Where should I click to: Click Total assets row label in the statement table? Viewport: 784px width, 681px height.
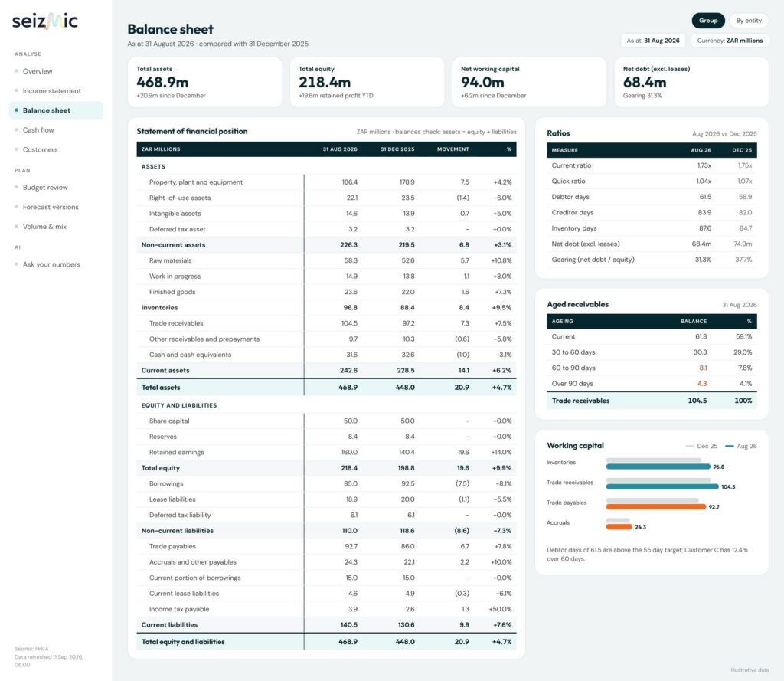click(161, 388)
